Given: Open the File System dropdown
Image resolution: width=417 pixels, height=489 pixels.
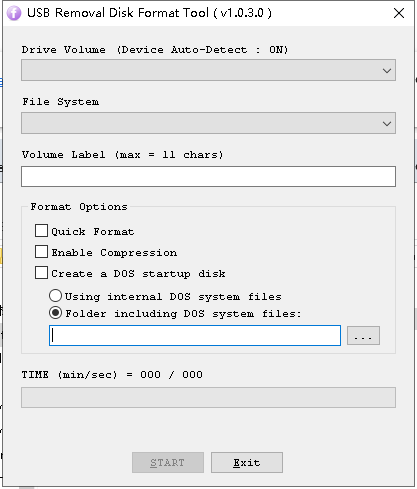Looking at the screenshot, I should tap(208, 123).
